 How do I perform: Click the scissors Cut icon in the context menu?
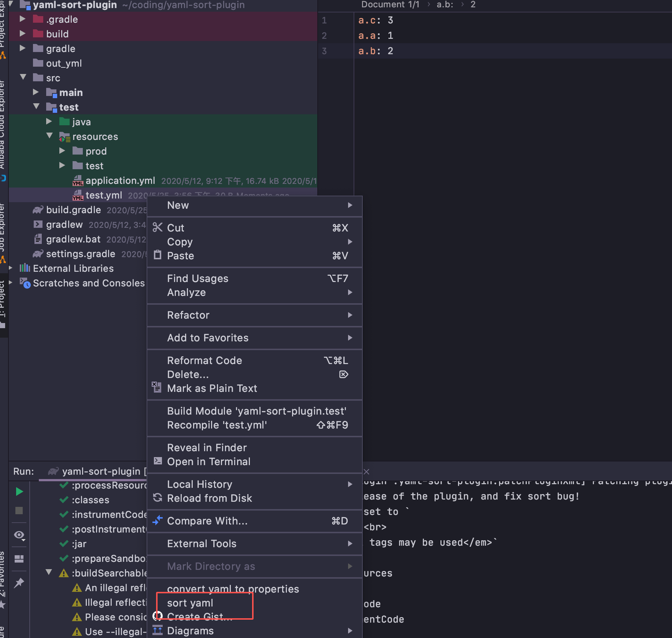pyautogui.click(x=158, y=227)
